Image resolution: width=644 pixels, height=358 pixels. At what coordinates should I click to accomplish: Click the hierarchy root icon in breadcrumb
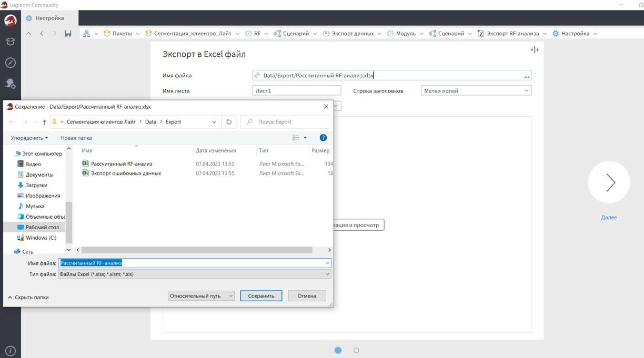click(x=87, y=33)
